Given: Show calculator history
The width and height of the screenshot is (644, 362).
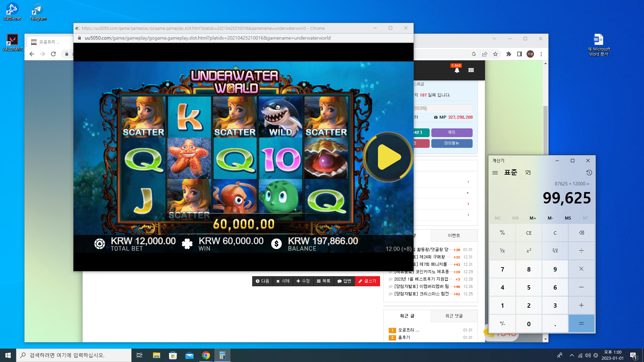Looking at the screenshot, I should (589, 173).
